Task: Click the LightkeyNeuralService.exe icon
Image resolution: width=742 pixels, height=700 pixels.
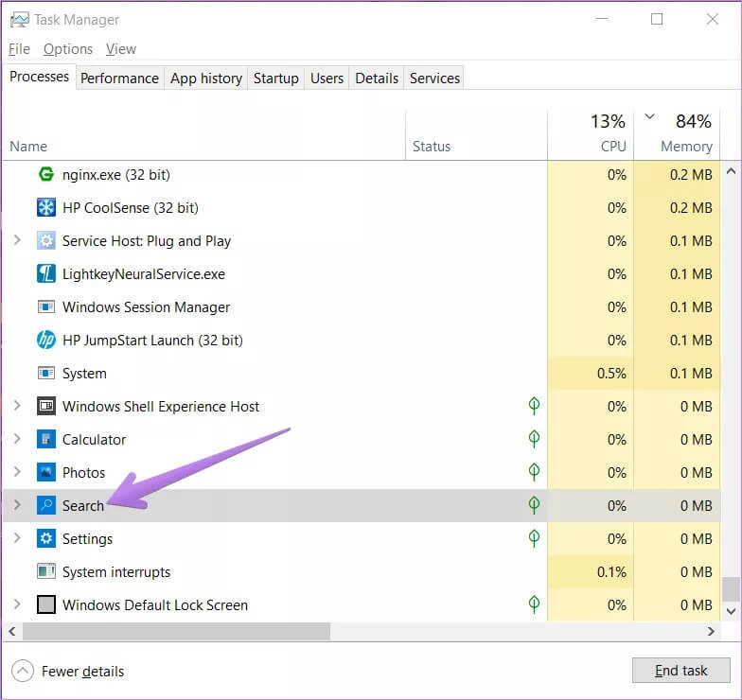Action: pos(45,274)
